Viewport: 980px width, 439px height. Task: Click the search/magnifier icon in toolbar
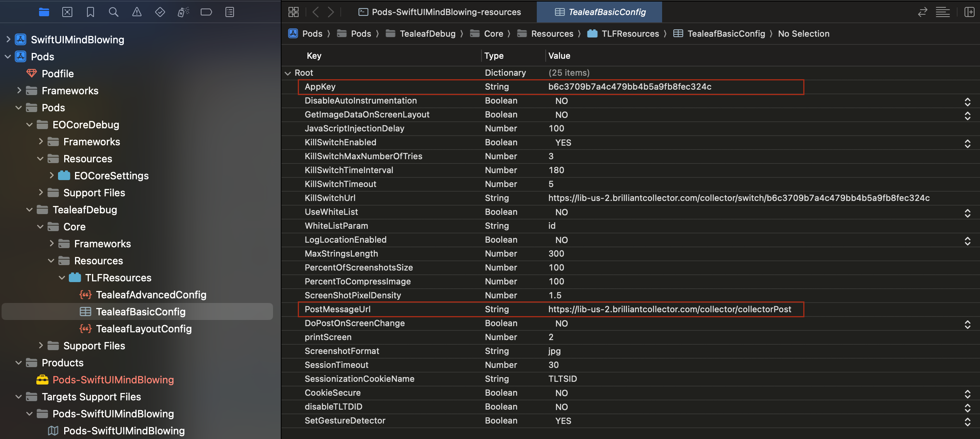(x=113, y=12)
